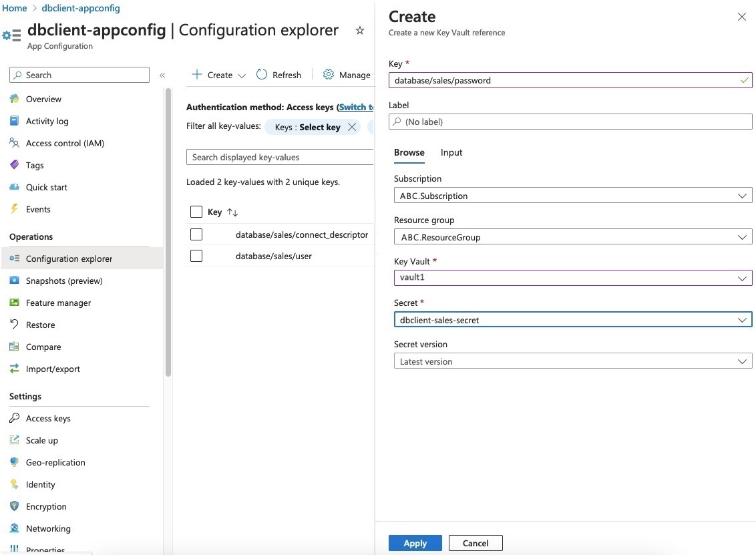Click the Events lightning icon
756x555 pixels.
pyautogui.click(x=15, y=209)
